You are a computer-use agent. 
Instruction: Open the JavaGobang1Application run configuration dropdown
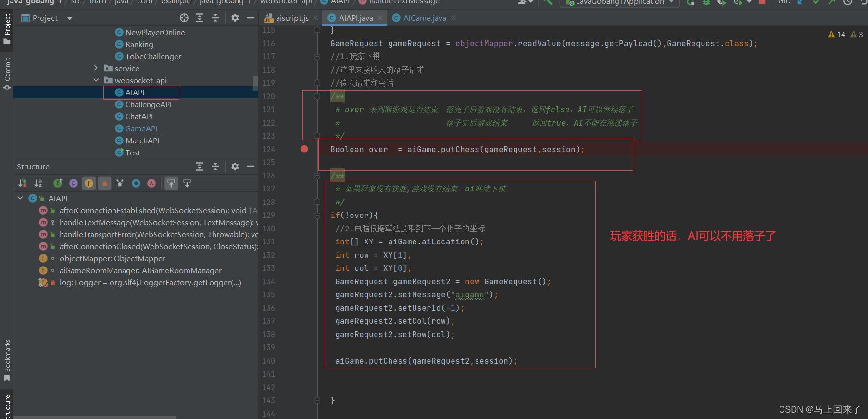pyautogui.click(x=620, y=3)
